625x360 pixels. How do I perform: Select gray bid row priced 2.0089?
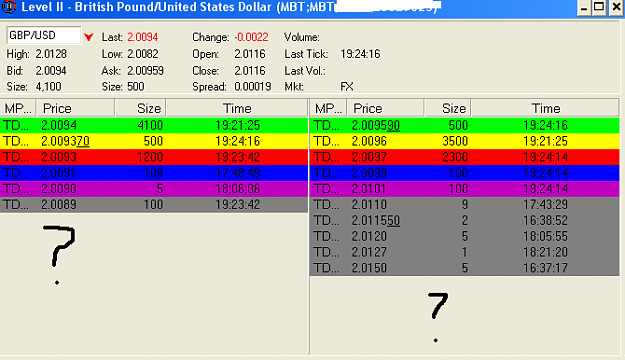(154, 205)
